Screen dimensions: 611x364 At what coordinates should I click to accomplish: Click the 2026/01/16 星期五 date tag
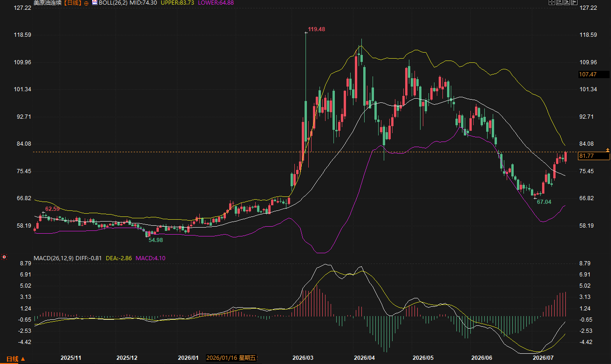[x=232, y=358]
